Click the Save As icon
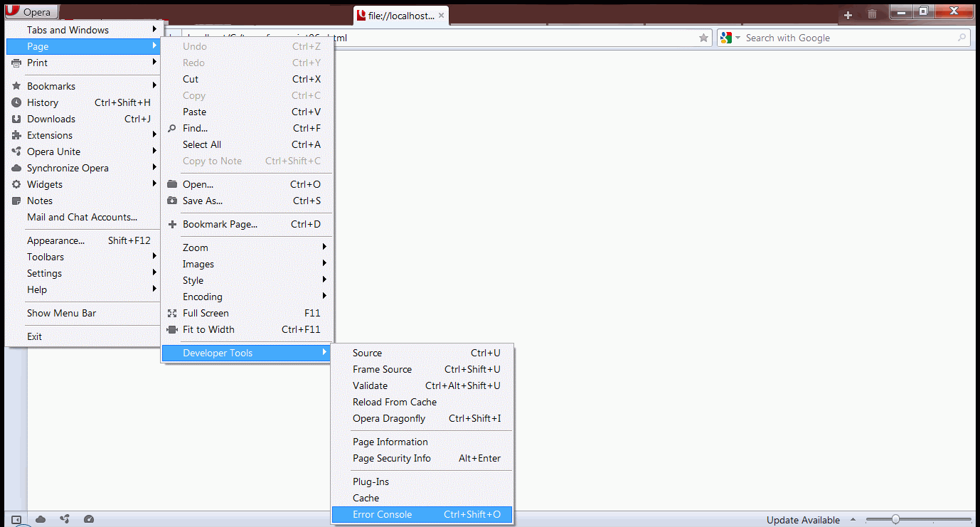This screenshot has height=527, width=980. click(171, 201)
